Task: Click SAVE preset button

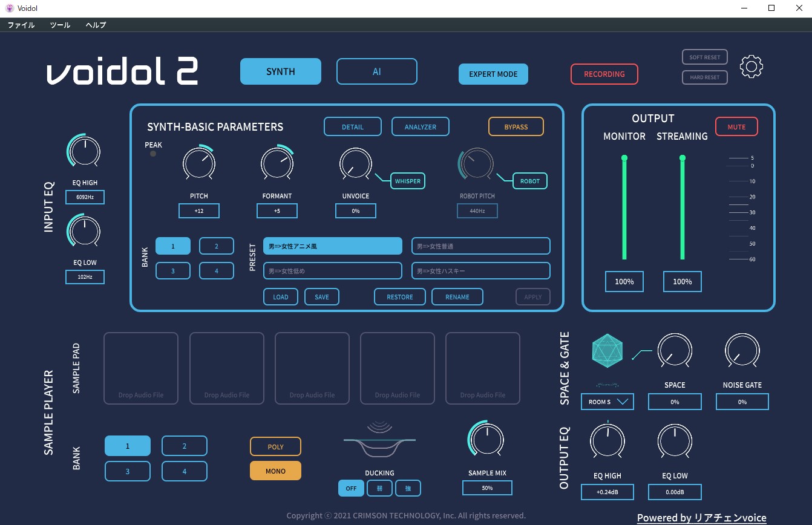Action: coord(322,297)
